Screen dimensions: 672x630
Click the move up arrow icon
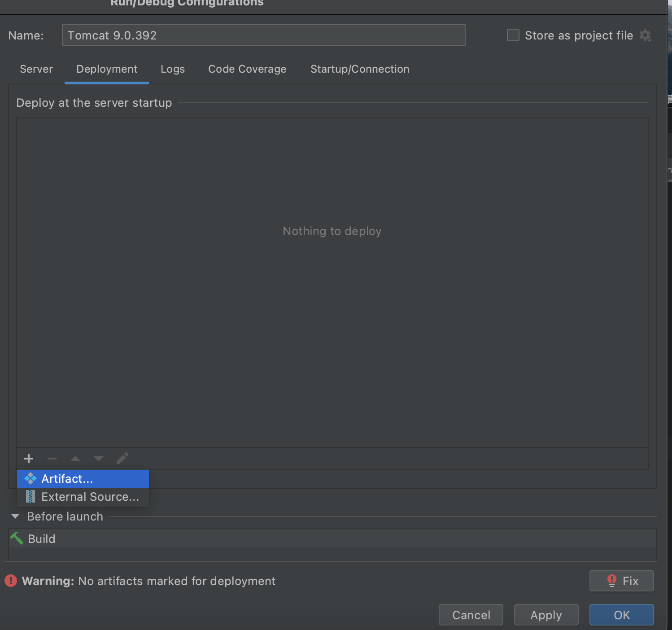click(x=75, y=459)
